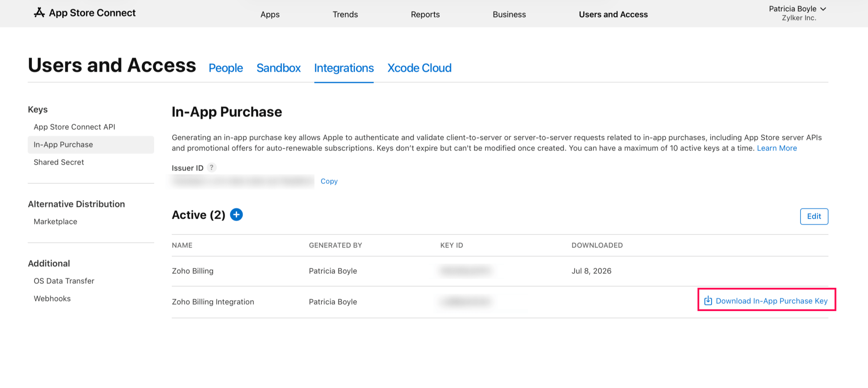
Task: Open the Learn More link
Action: click(x=777, y=148)
